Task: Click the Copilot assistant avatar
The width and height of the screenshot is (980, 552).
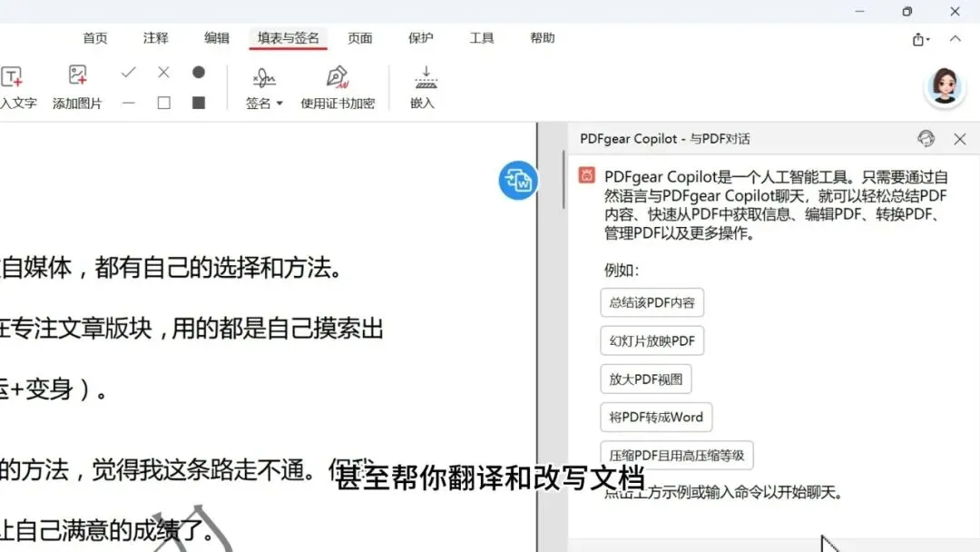Action: [x=945, y=85]
